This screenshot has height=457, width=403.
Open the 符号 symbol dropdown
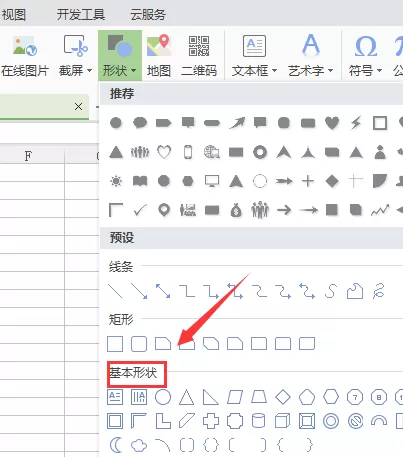[x=365, y=56]
